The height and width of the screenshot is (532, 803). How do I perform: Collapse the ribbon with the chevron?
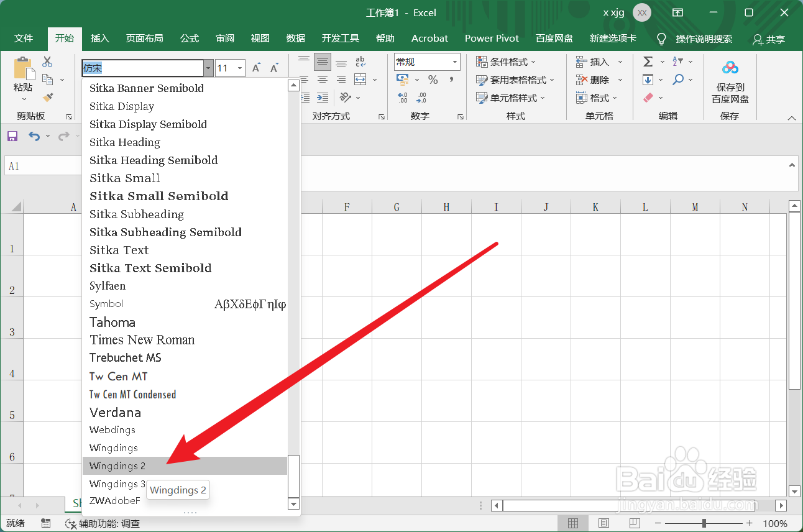tap(791, 118)
